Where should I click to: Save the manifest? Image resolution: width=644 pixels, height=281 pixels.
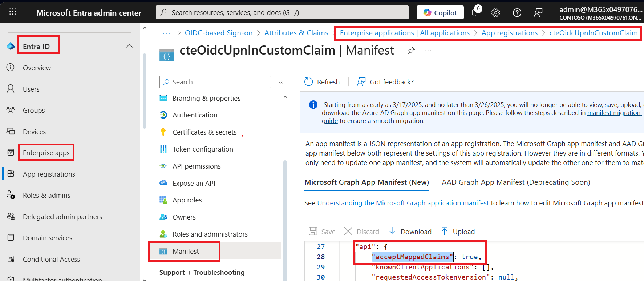322,232
